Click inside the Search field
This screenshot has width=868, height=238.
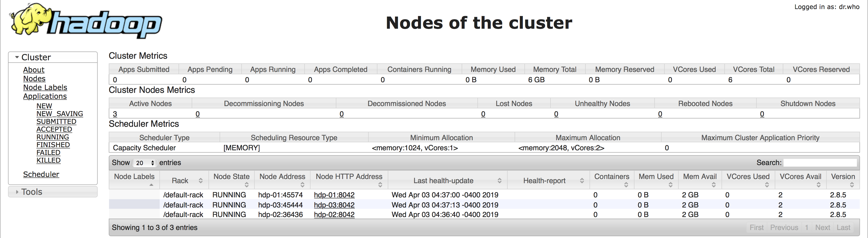click(x=820, y=162)
